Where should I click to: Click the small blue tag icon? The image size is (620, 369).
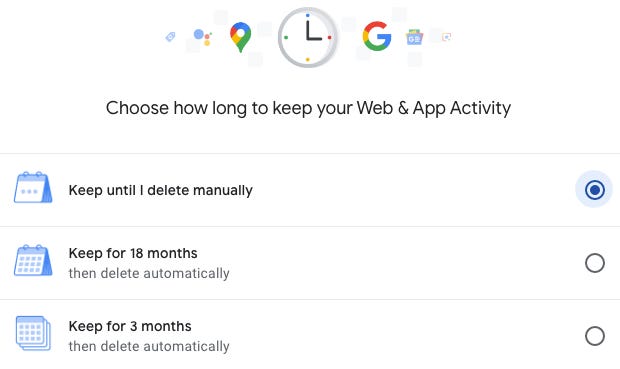(x=170, y=37)
